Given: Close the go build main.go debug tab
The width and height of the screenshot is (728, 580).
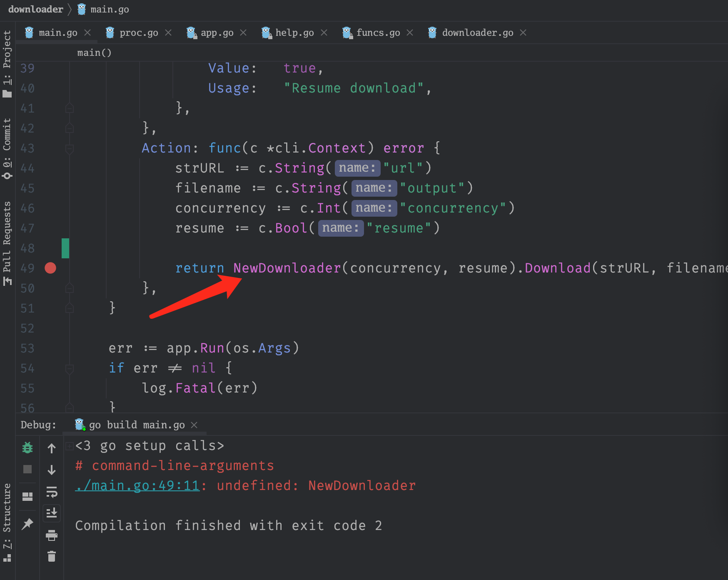Looking at the screenshot, I should [194, 425].
